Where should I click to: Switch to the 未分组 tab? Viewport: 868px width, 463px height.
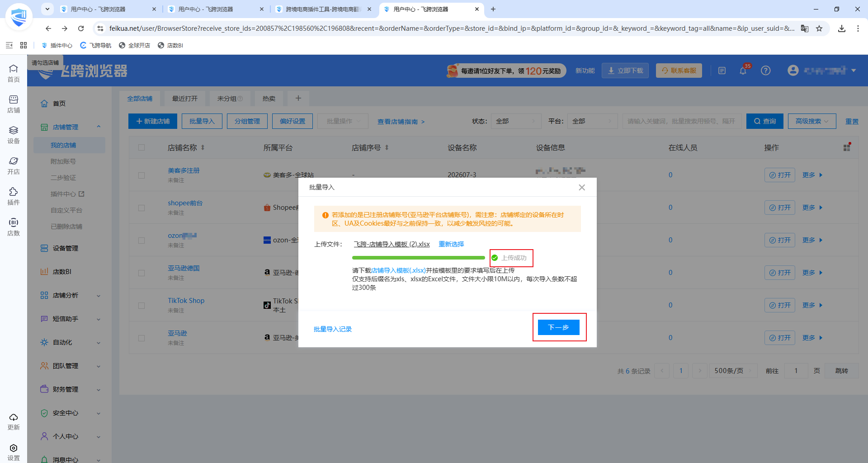(230, 99)
